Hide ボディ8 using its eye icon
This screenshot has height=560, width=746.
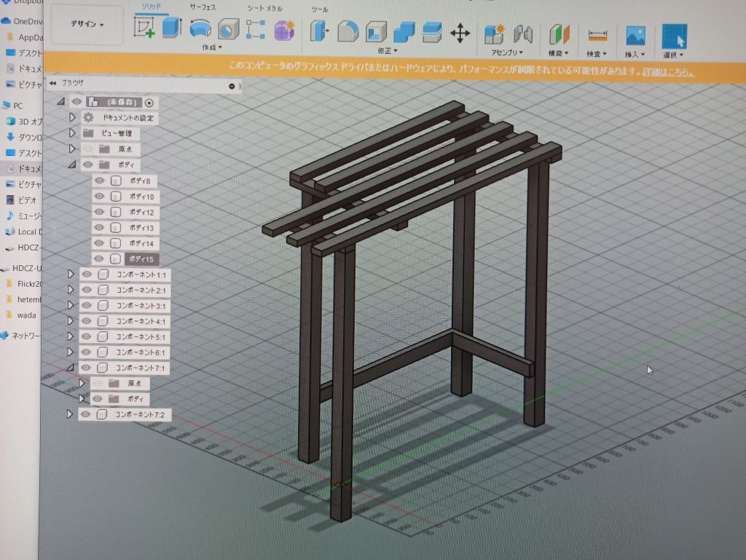point(100,181)
